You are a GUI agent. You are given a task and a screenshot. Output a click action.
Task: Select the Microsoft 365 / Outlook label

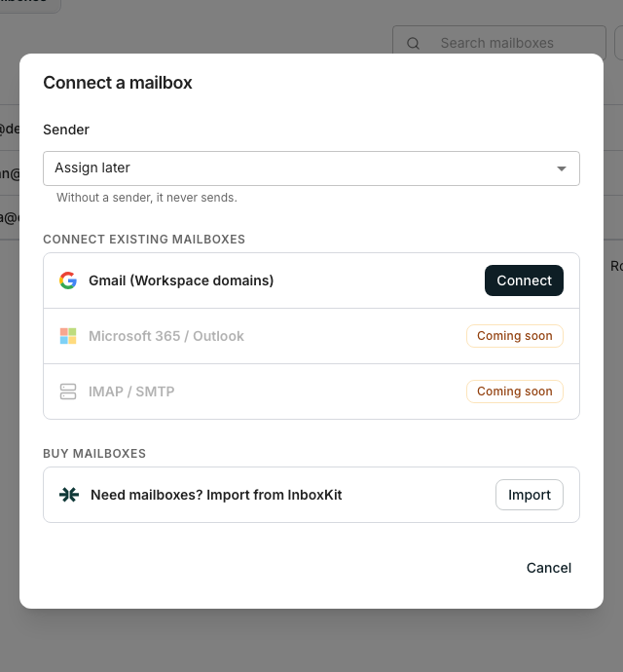click(x=166, y=336)
